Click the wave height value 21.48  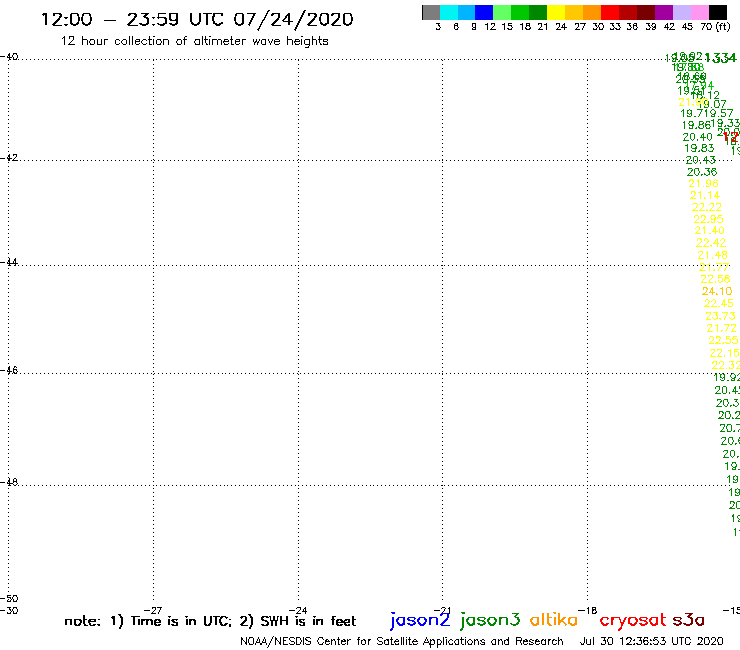pos(713,255)
